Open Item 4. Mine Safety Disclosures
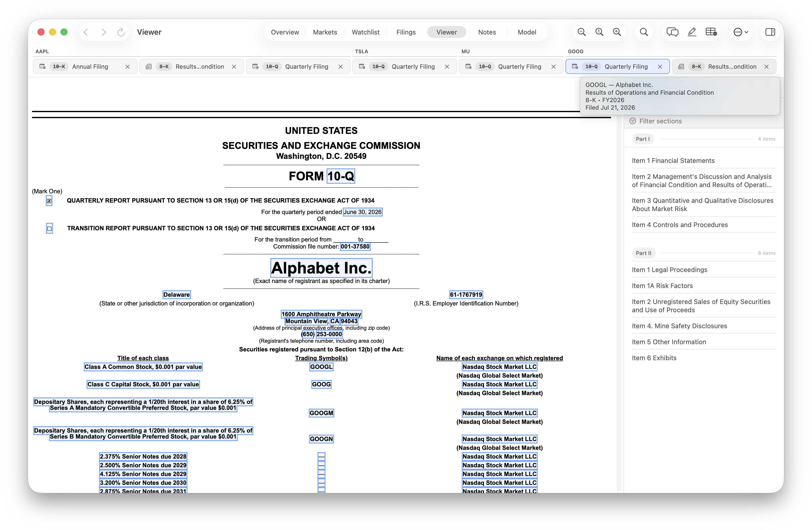Screen dimensions: 812x530 [x=679, y=326]
